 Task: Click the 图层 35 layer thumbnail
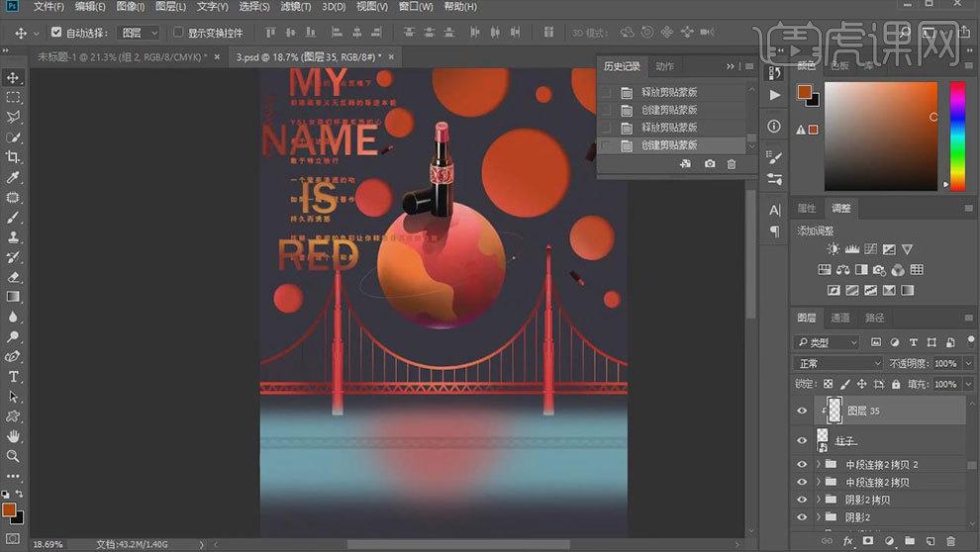click(x=835, y=411)
